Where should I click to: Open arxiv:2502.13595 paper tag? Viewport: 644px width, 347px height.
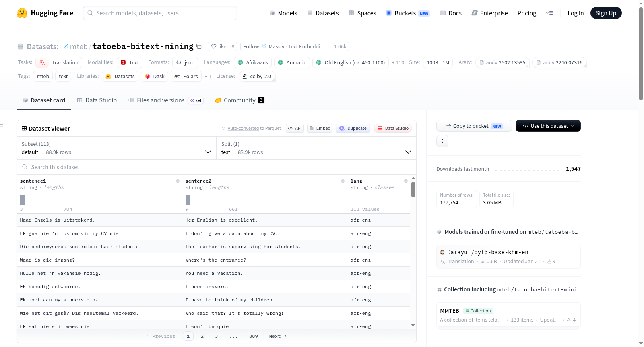[502, 62]
